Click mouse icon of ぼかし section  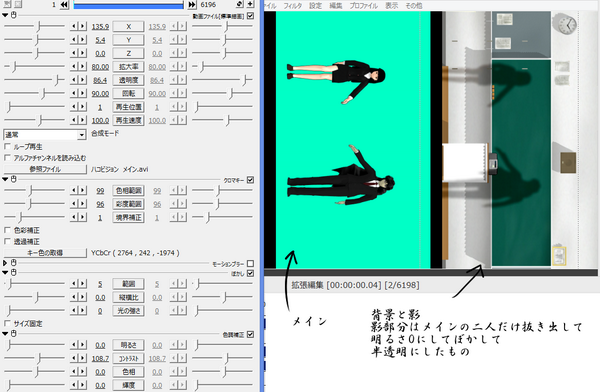14,273
